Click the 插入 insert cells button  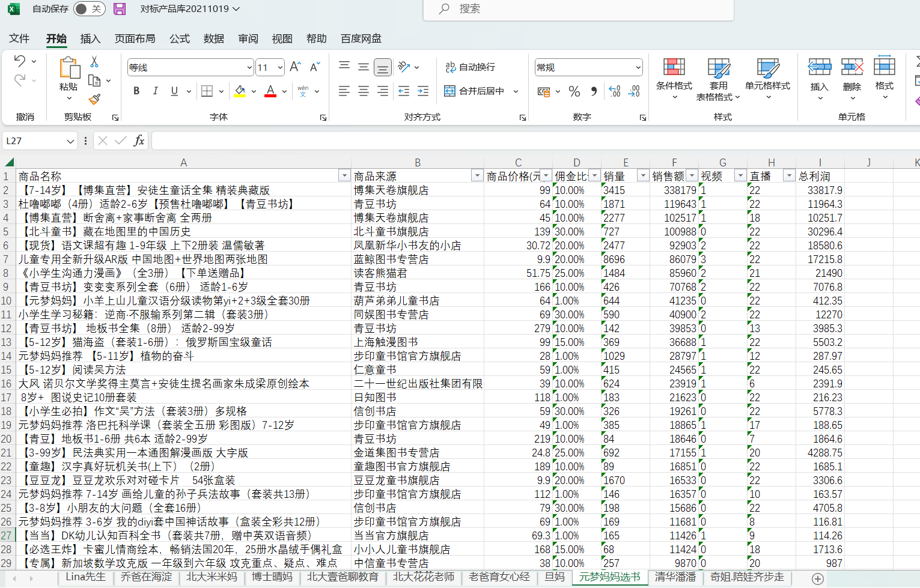coord(820,79)
